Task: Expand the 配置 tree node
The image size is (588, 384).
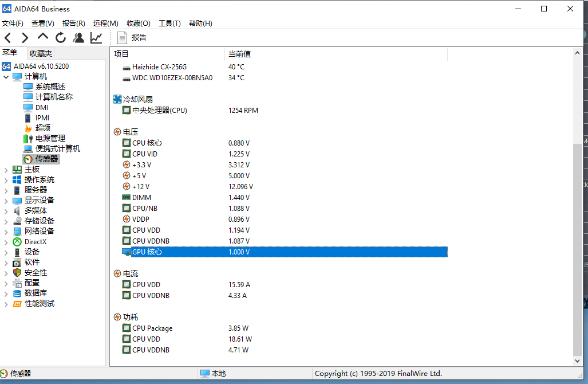Action: [x=6, y=283]
